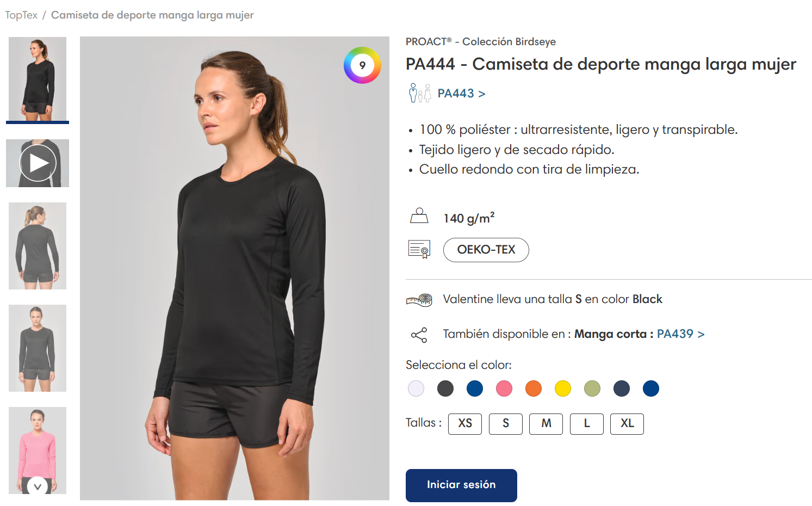
Task: Choose size XL
Action: (627, 424)
